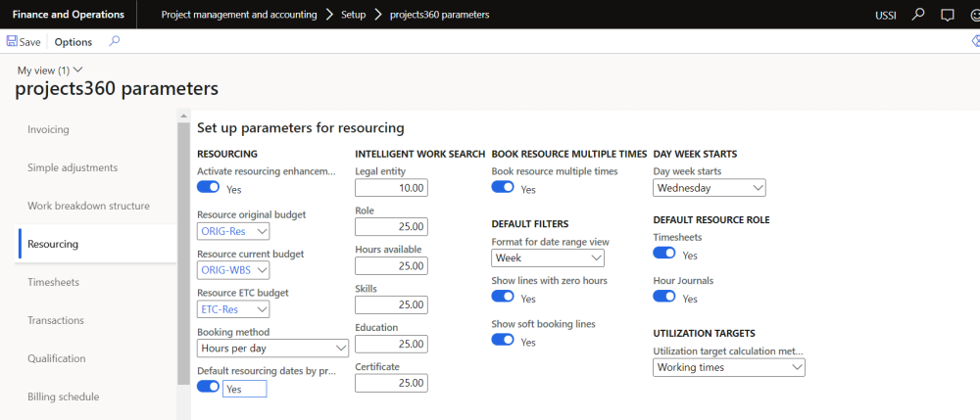The height and width of the screenshot is (420, 980).
Task: Toggle the Hour Journals switch
Action: click(x=664, y=297)
